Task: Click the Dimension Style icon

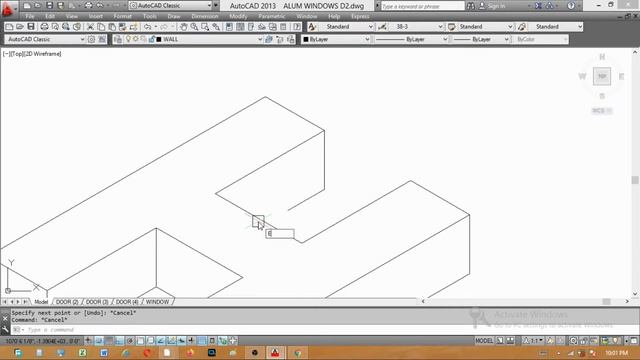Action: pyautogui.click(x=382, y=27)
